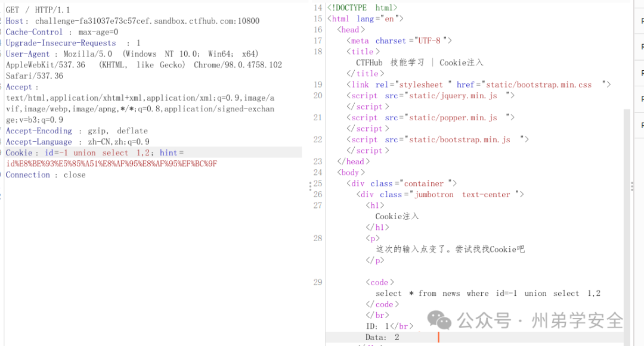Select the SQL query select * from news
This screenshot has width=644, height=346.
click(x=488, y=294)
